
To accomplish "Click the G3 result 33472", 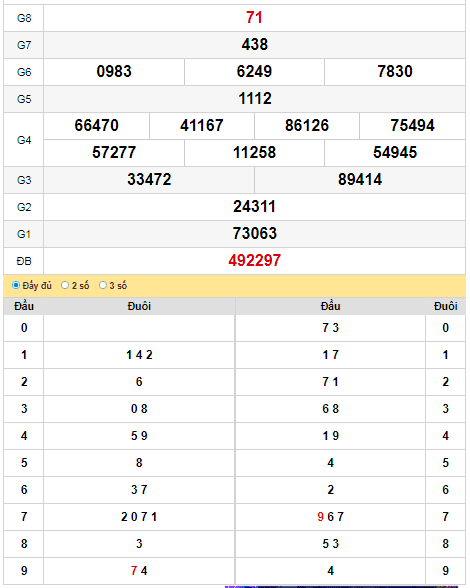I will click(x=149, y=180).
